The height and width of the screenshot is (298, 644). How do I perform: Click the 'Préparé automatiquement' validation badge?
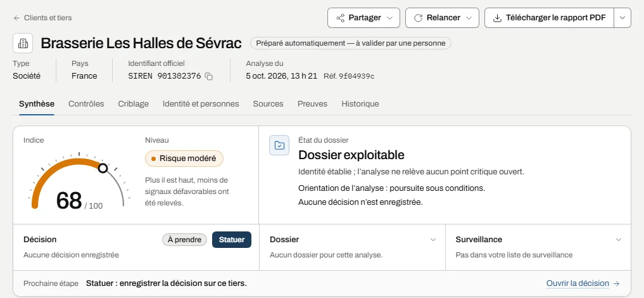pos(351,43)
